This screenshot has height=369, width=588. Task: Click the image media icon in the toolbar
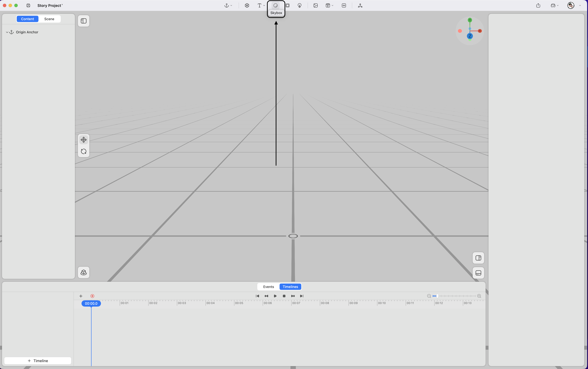[x=315, y=5]
